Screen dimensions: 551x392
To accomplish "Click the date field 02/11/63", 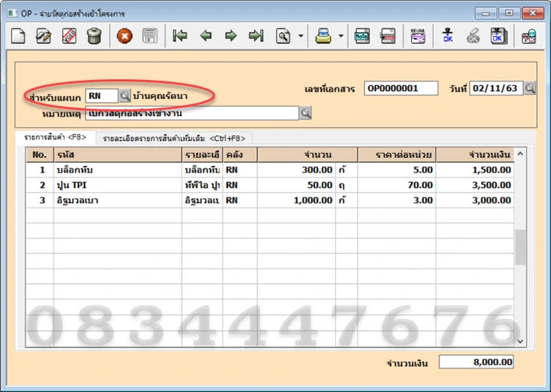I will click(x=496, y=88).
